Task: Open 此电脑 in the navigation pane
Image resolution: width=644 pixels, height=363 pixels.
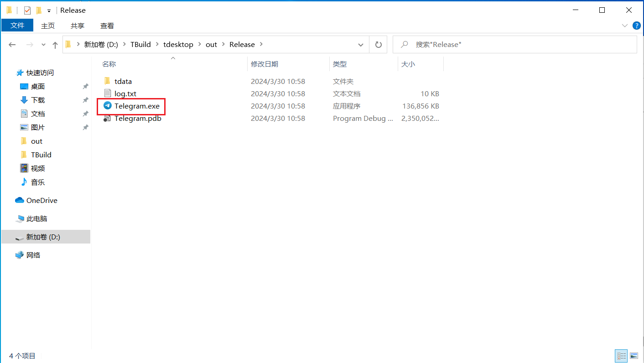Action: coord(37,218)
